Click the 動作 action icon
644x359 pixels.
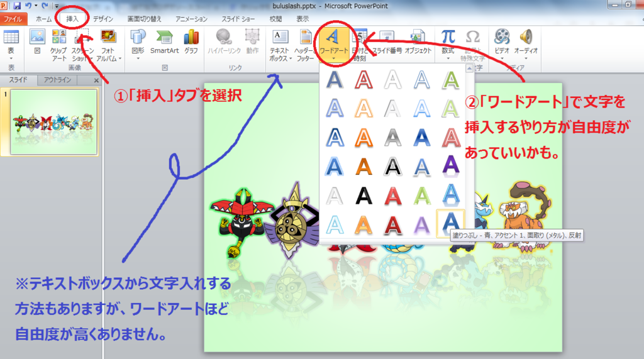pyautogui.click(x=253, y=42)
